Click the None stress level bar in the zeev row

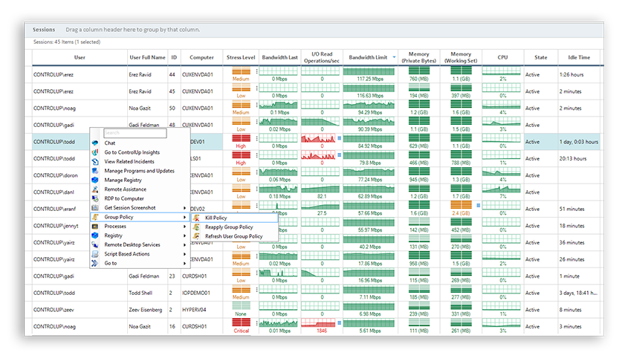pos(241,305)
